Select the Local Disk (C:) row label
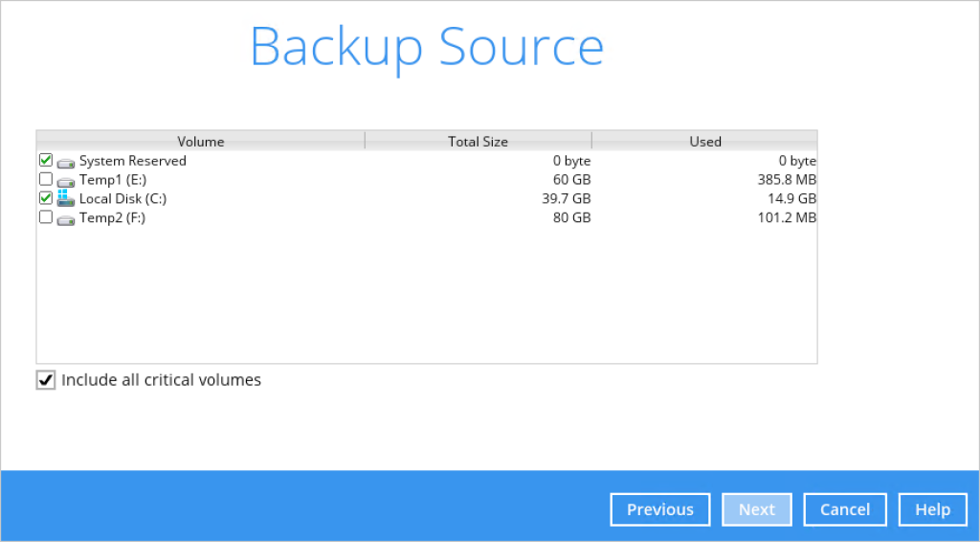The width and height of the screenshot is (980, 542). [x=122, y=199]
